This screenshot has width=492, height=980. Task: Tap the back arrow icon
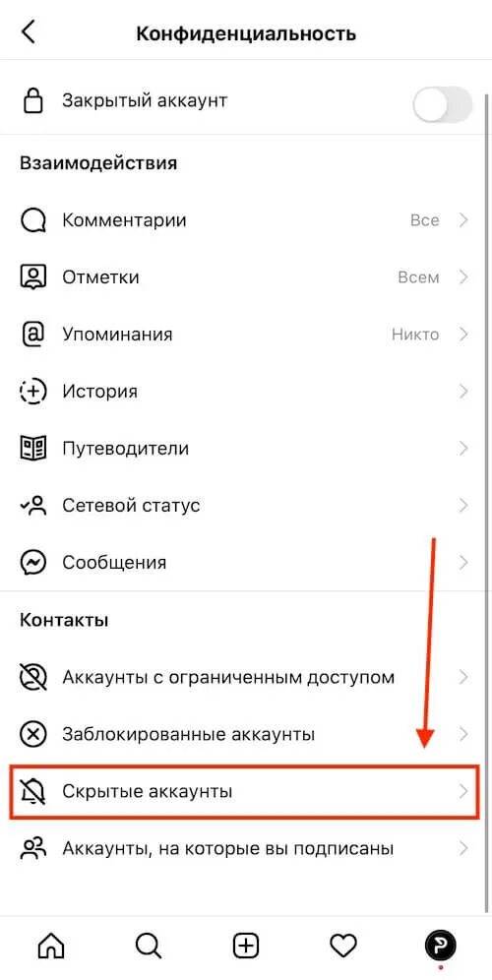coord(29,31)
